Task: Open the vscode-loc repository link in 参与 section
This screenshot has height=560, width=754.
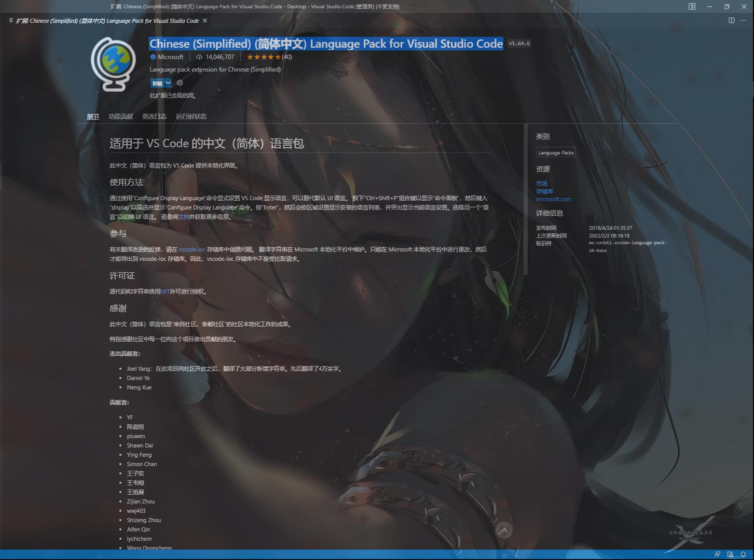Action: [192, 249]
